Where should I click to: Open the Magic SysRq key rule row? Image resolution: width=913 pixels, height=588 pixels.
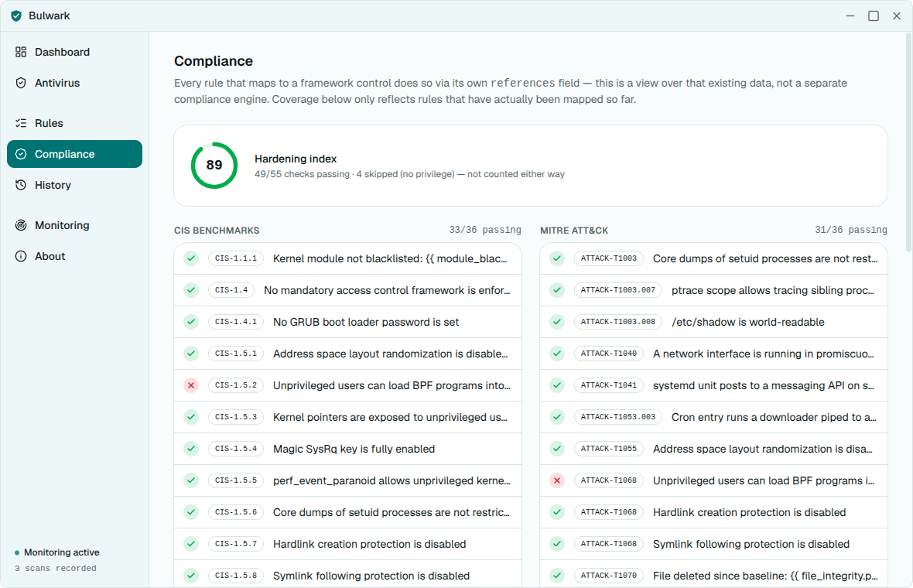[347, 448]
